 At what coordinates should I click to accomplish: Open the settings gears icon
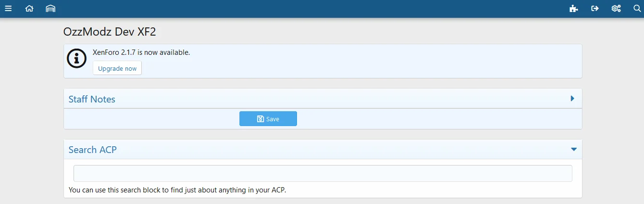pyautogui.click(x=616, y=8)
